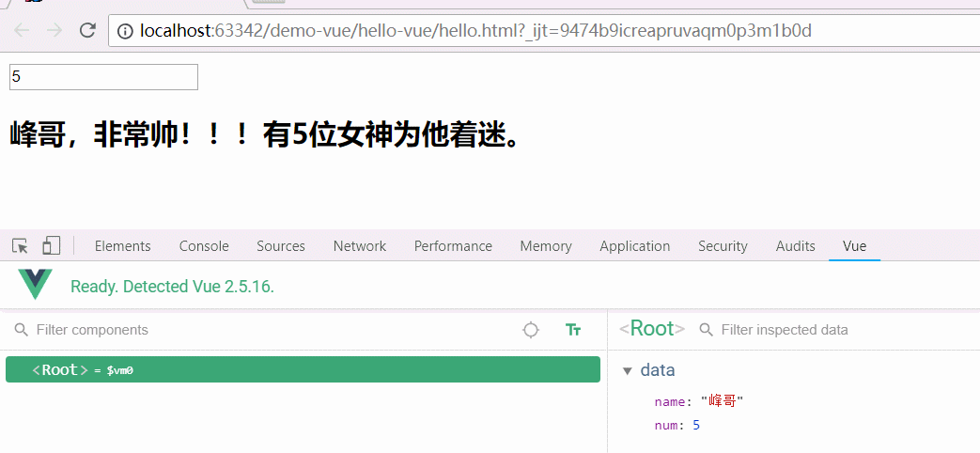Click the browser back arrow

22,30
